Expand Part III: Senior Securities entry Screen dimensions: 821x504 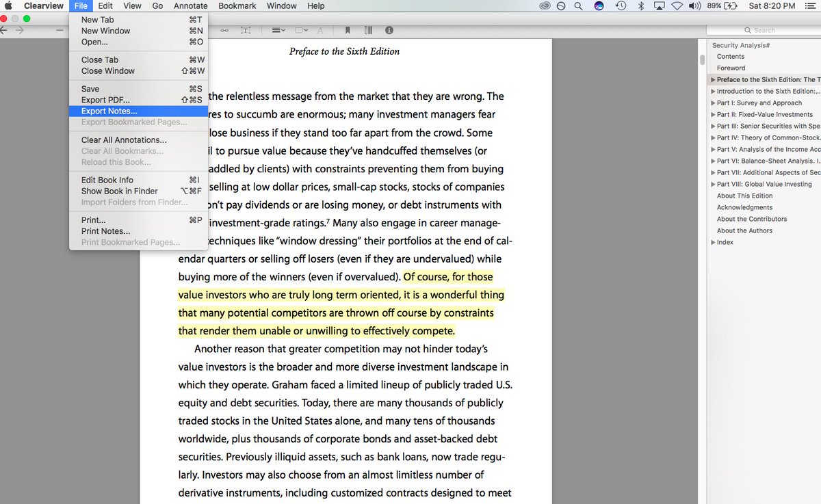714,126
